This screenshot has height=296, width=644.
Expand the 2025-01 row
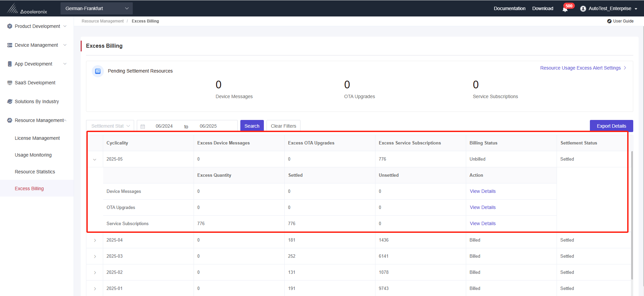[95, 289]
